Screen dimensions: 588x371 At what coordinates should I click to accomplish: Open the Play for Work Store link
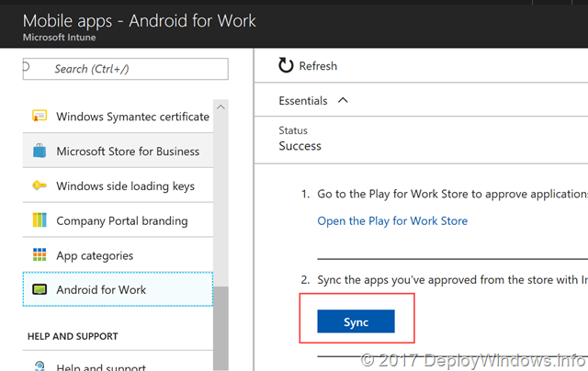[392, 221]
